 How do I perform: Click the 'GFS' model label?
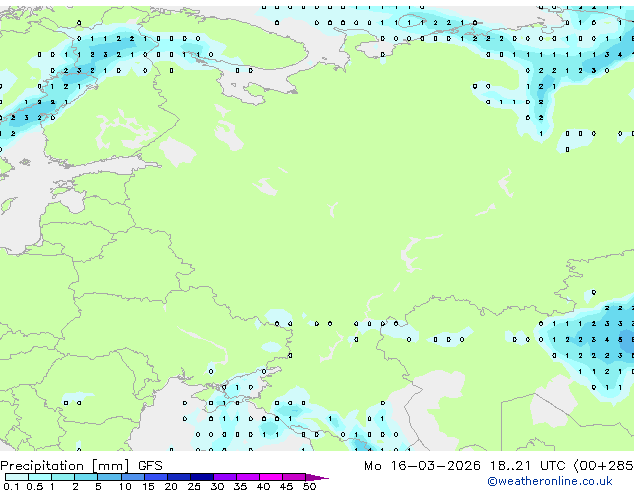pos(150,466)
